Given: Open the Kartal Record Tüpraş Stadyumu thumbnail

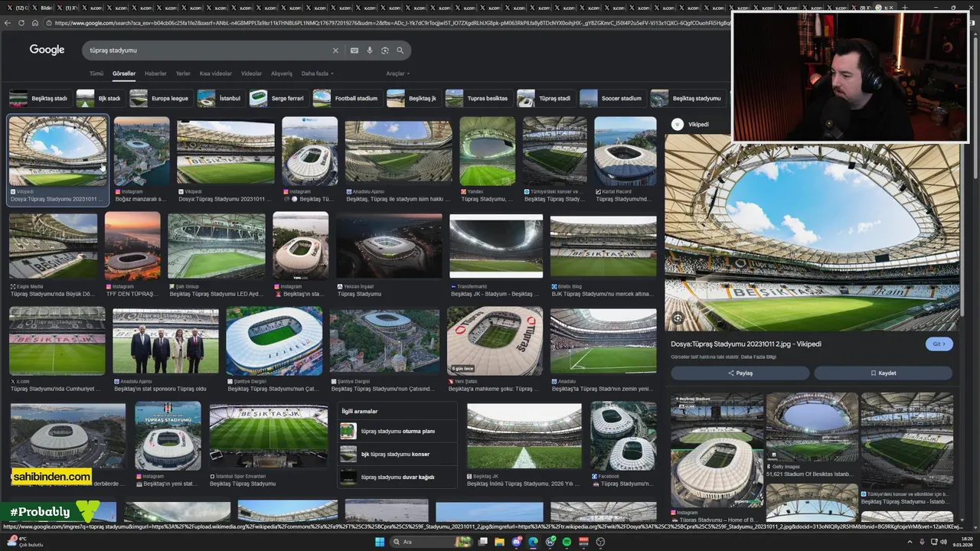Looking at the screenshot, I should tap(625, 151).
